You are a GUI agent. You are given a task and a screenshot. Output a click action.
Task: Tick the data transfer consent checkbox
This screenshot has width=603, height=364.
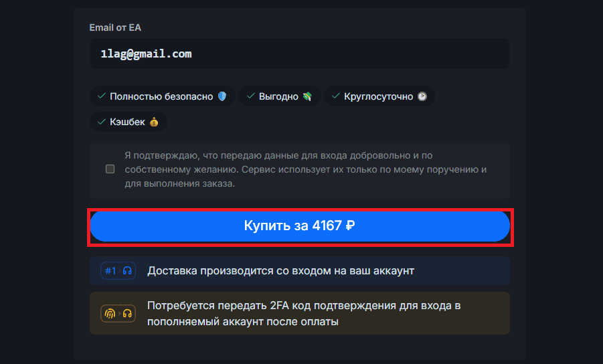pyautogui.click(x=110, y=169)
